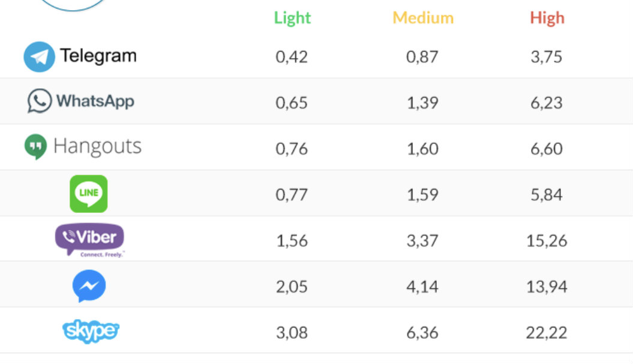Select the red High column header
This screenshot has width=633, height=364.
(547, 18)
